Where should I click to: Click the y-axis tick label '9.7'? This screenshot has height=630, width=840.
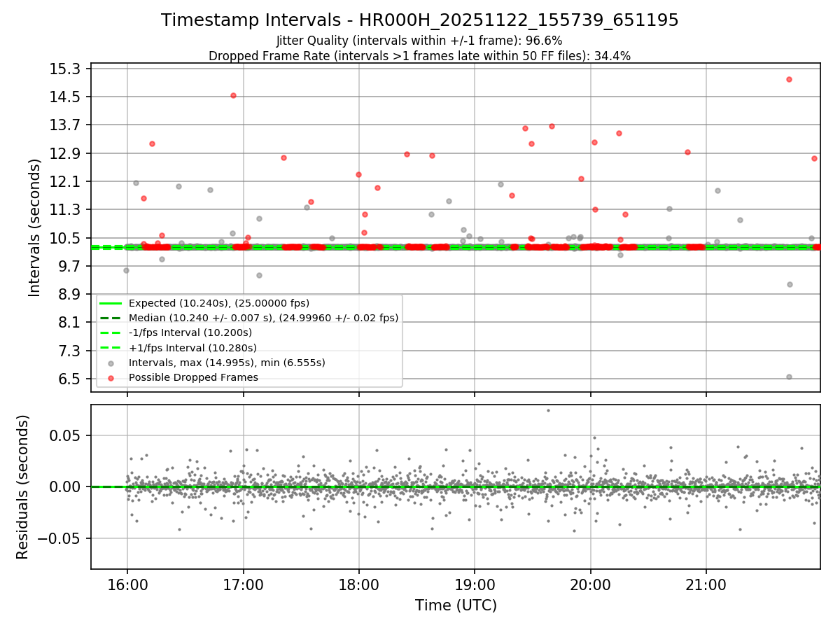[70, 267]
